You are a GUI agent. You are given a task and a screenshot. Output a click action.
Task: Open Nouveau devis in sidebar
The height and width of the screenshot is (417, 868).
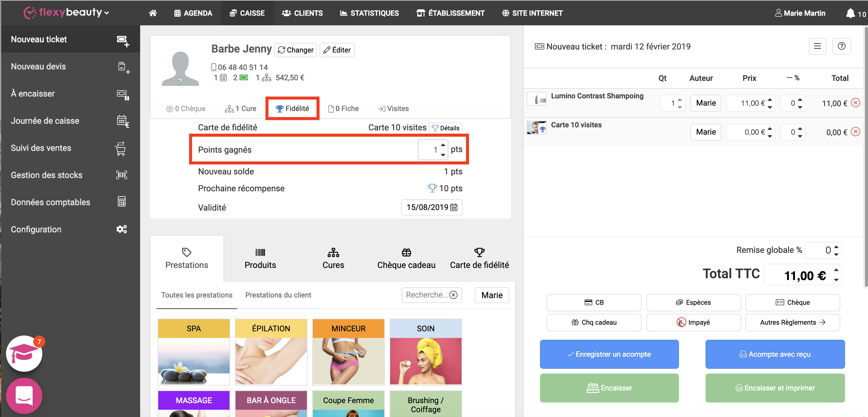coord(70,66)
